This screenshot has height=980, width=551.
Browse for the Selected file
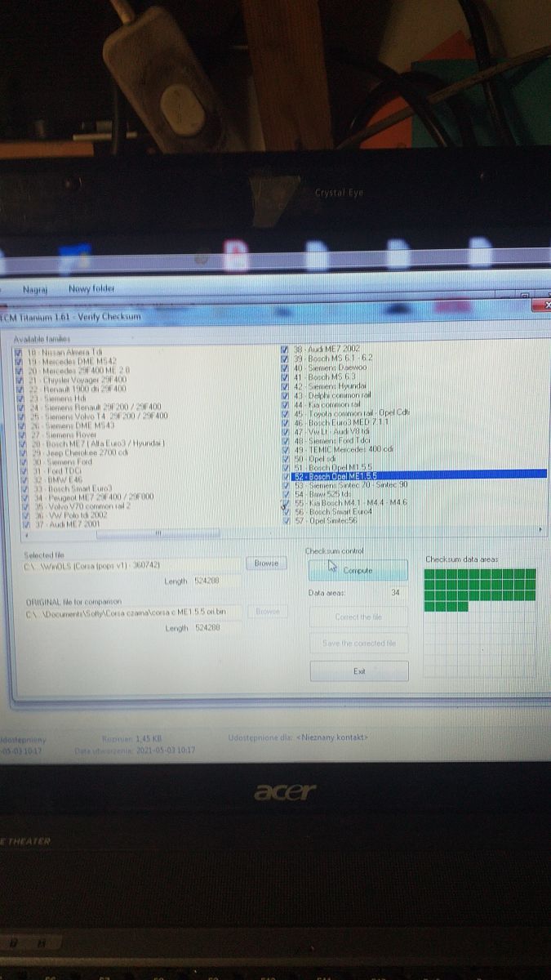tap(265, 563)
